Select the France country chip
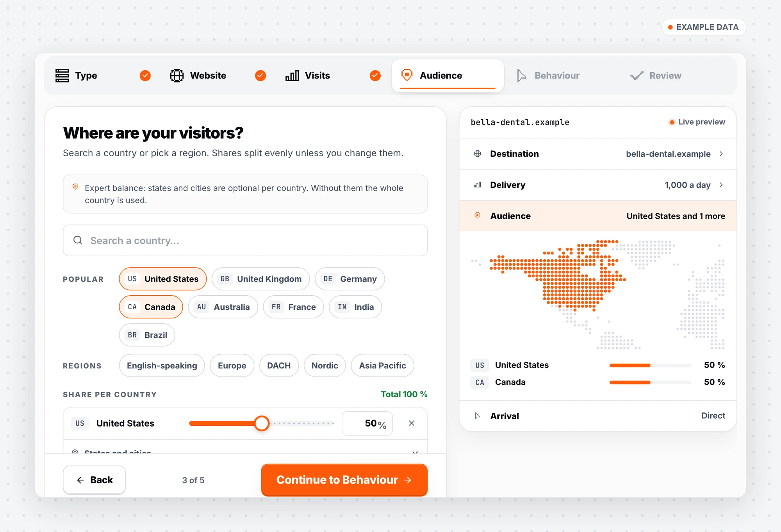 [293, 307]
